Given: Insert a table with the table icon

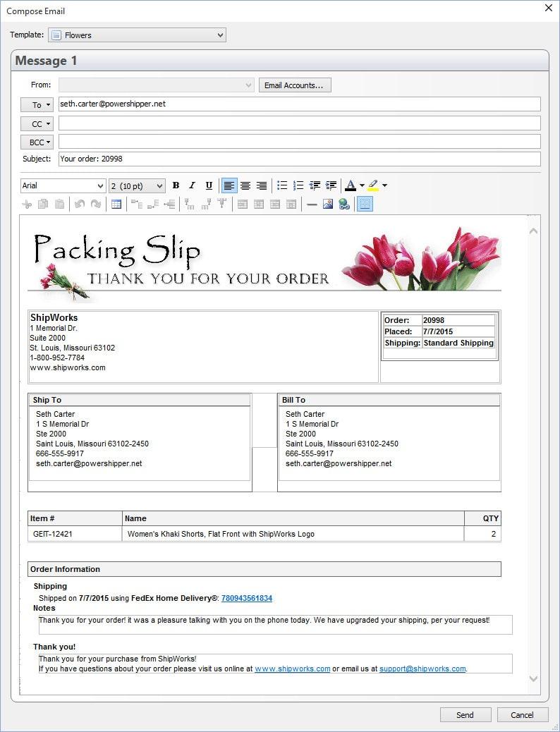Looking at the screenshot, I should 116,204.
